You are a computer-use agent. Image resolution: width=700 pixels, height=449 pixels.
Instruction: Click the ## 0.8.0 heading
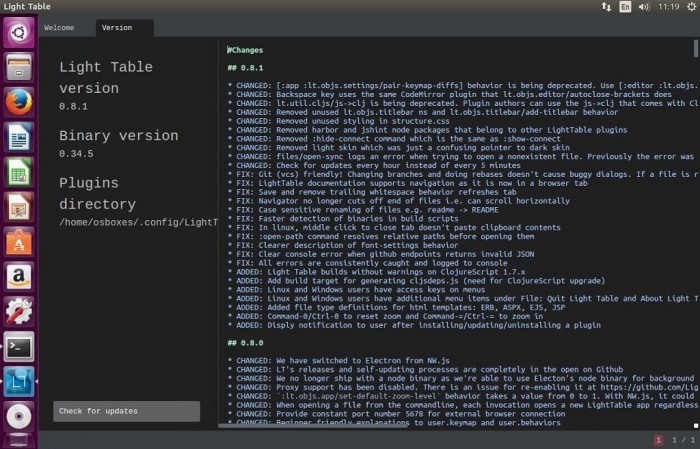(x=245, y=343)
